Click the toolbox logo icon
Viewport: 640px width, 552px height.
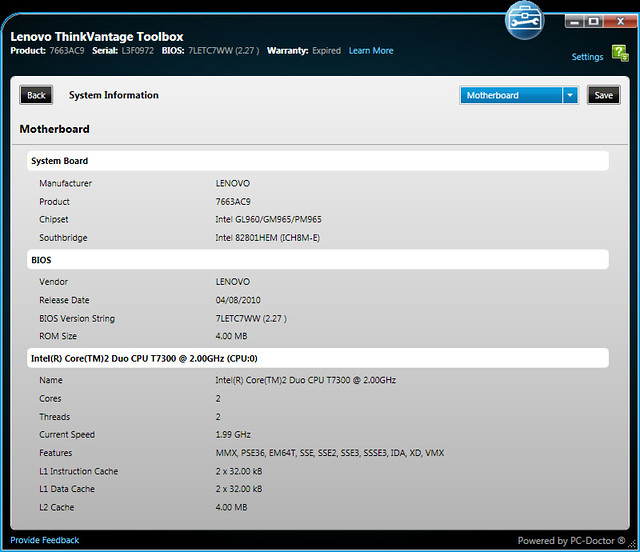pos(524,20)
